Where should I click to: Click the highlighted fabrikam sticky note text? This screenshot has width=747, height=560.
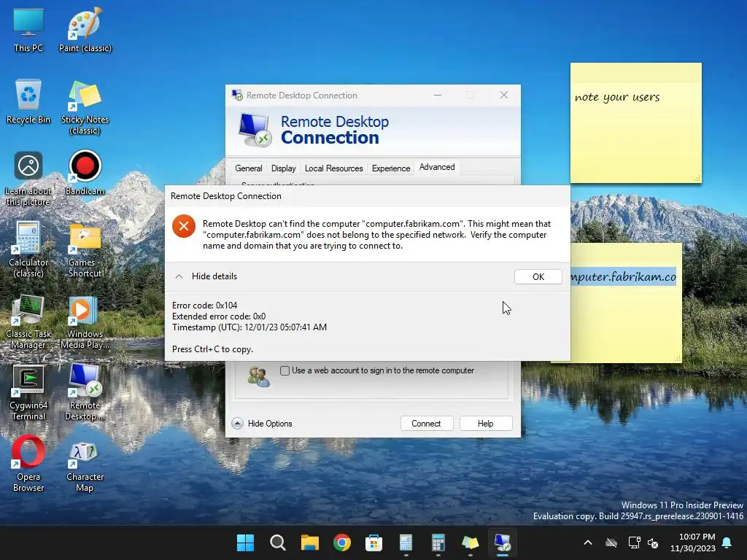(623, 276)
